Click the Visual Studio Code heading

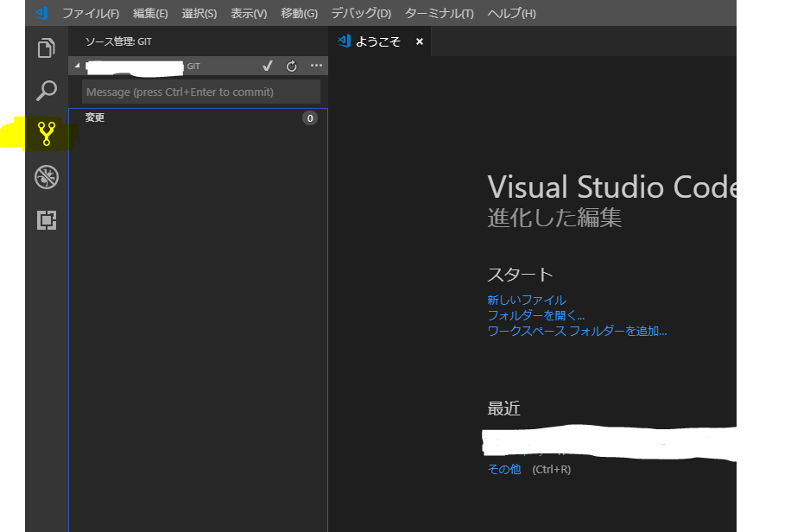tap(611, 187)
